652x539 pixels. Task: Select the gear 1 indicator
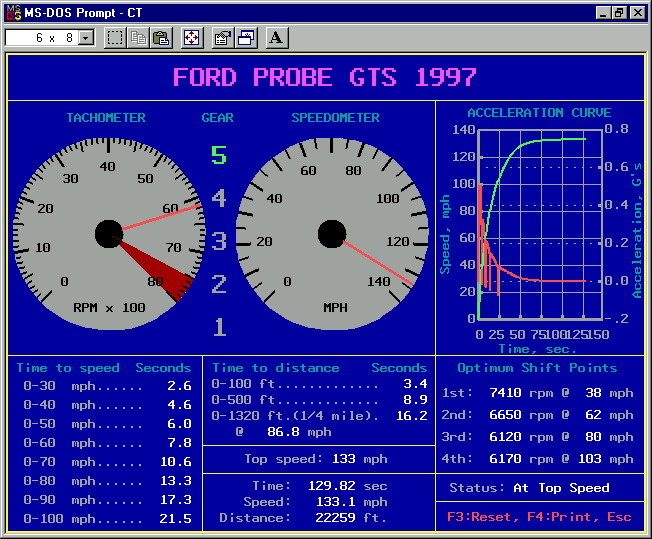218,326
